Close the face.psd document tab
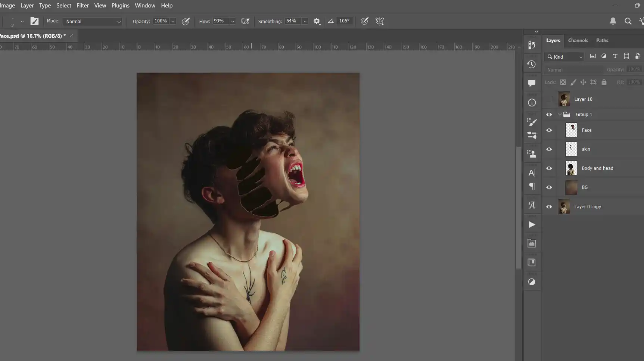This screenshot has width=644, height=361. [x=71, y=36]
